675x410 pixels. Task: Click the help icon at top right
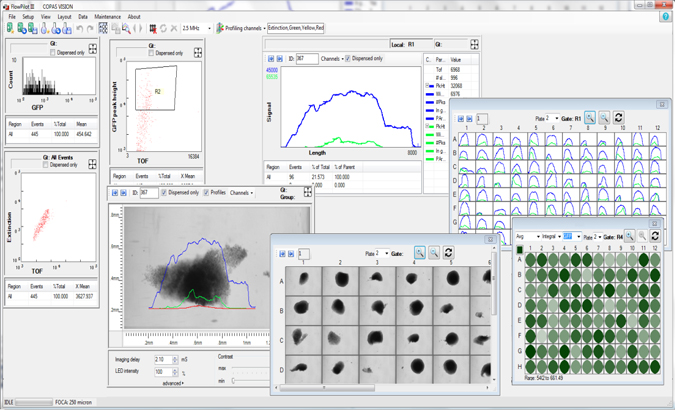[x=666, y=17]
